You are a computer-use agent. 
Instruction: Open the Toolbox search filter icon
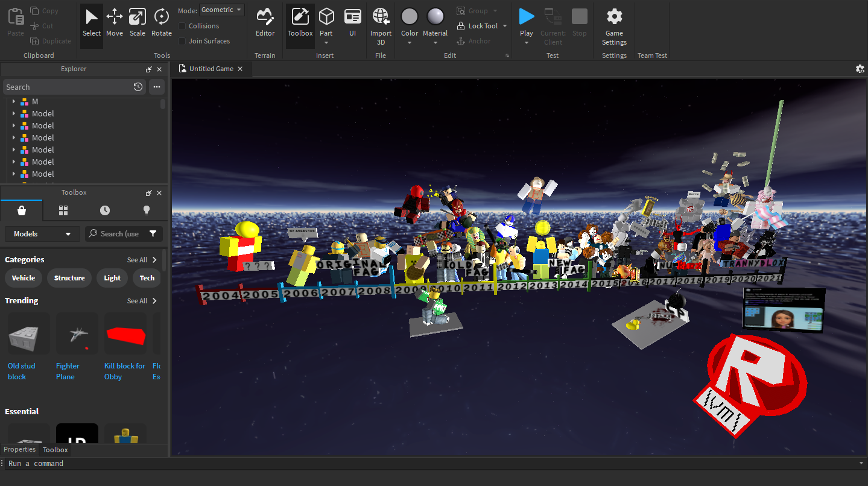pyautogui.click(x=153, y=233)
